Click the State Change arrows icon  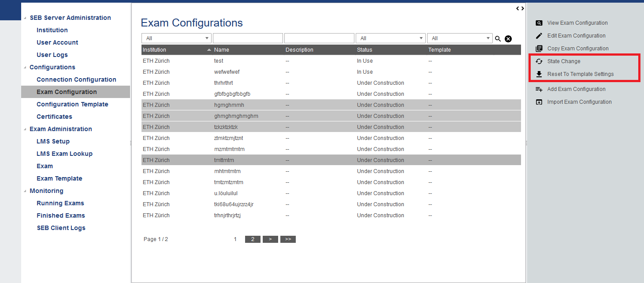coord(539,61)
